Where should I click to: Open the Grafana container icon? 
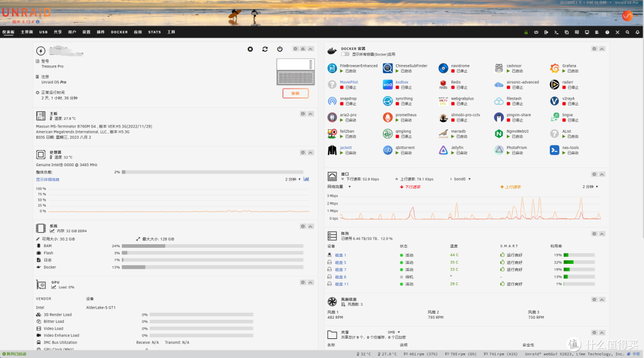point(555,68)
